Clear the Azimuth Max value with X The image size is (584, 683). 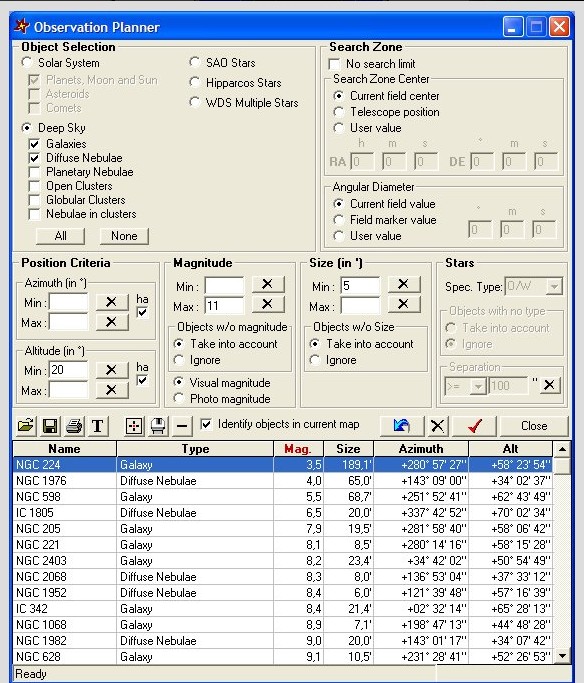pos(112,322)
